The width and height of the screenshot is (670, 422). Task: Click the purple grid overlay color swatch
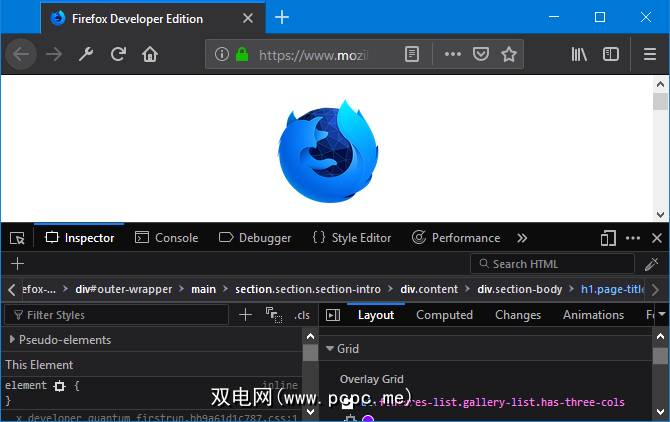point(367,419)
